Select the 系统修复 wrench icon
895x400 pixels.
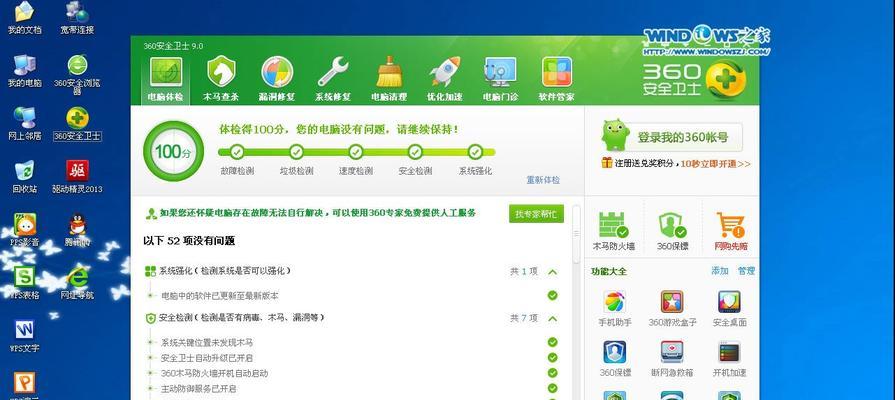pos(333,79)
